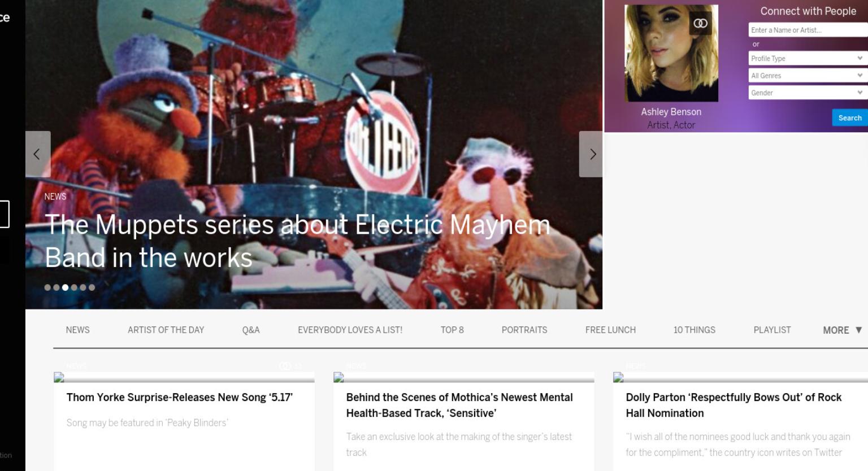Image resolution: width=868 pixels, height=471 pixels.
Task: Go to previous slide with left arrow
Action: pyautogui.click(x=38, y=154)
